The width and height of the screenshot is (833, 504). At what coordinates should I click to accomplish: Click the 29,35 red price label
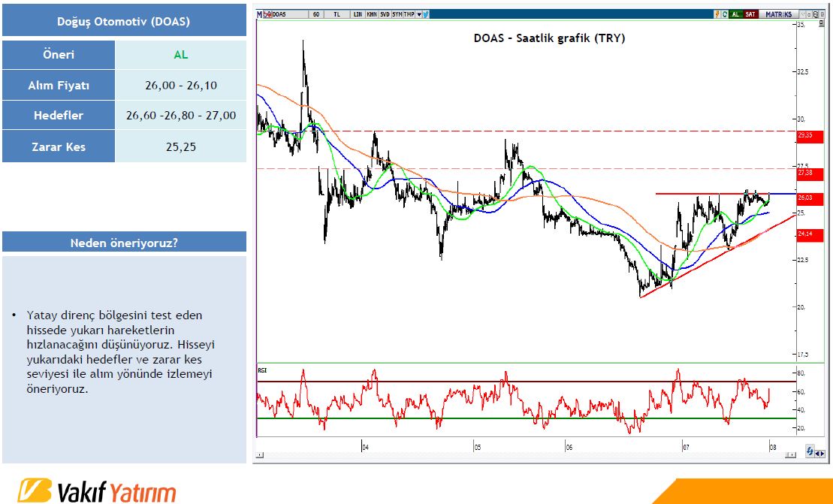[810, 135]
